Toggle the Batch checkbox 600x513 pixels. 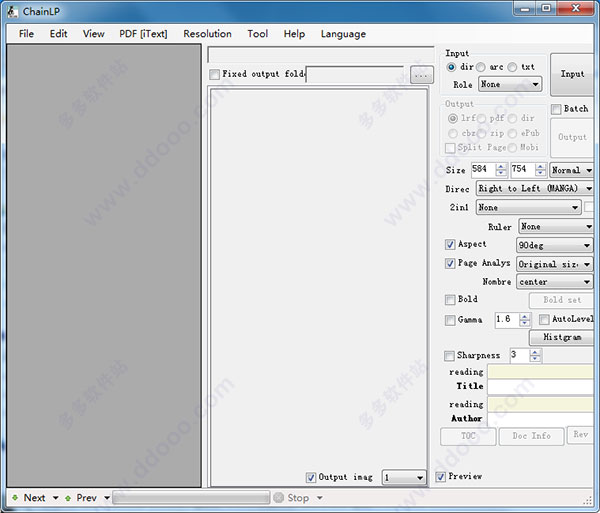click(556, 109)
